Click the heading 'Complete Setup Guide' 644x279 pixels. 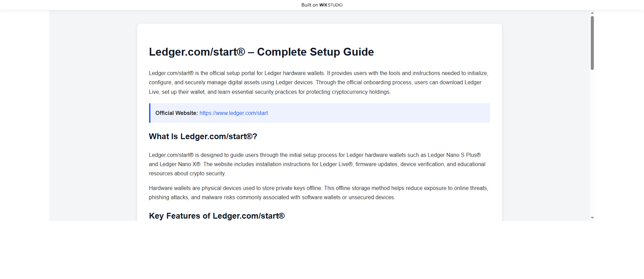point(261,52)
